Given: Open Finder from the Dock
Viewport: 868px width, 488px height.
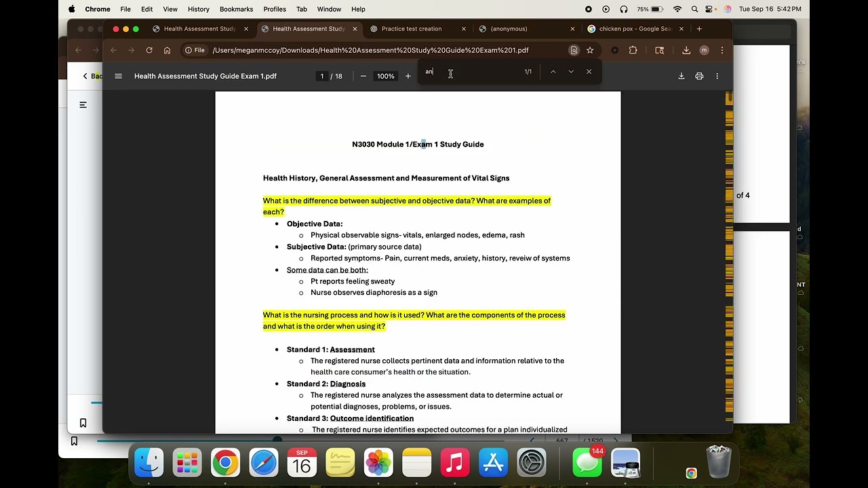Looking at the screenshot, I should [x=149, y=464].
